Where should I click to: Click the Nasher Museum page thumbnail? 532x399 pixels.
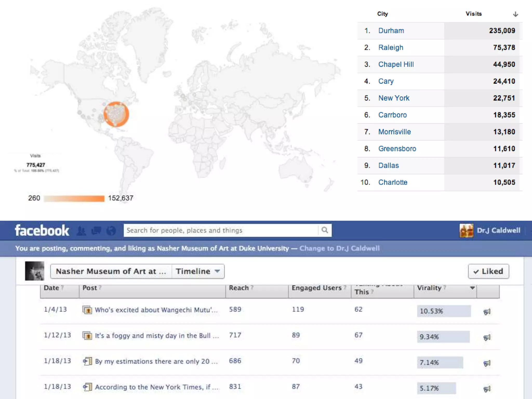(35, 271)
